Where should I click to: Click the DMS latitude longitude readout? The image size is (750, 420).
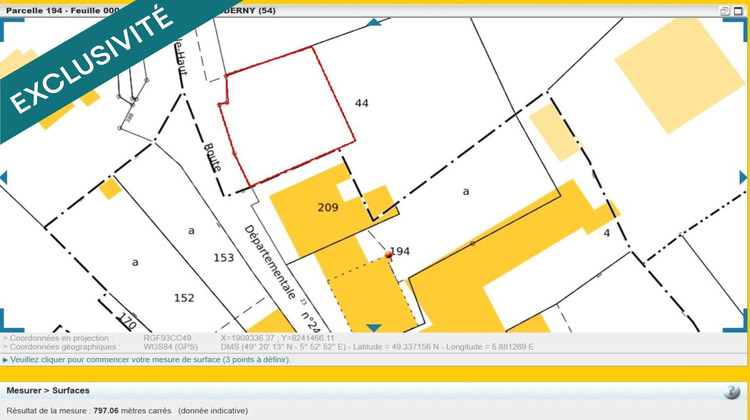click(x=377, y=347)
